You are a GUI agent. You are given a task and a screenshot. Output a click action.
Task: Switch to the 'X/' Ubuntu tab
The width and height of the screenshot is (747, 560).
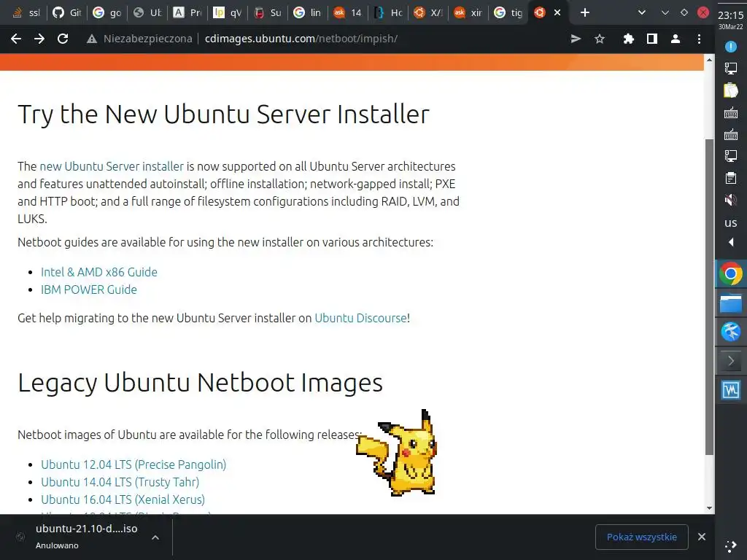pyautogui.click(x=427, y=13)
